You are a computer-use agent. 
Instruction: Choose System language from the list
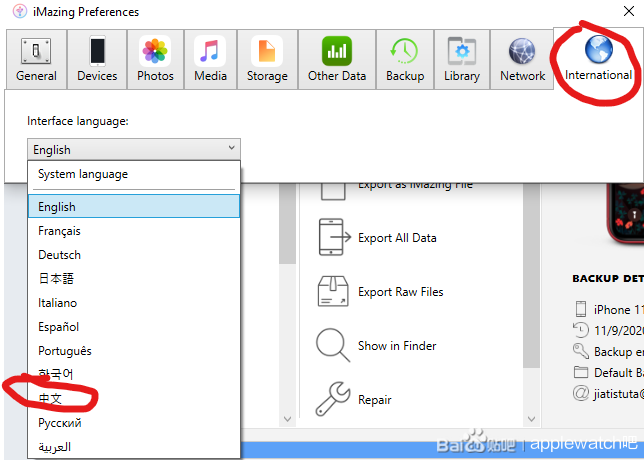coord(134,174)
